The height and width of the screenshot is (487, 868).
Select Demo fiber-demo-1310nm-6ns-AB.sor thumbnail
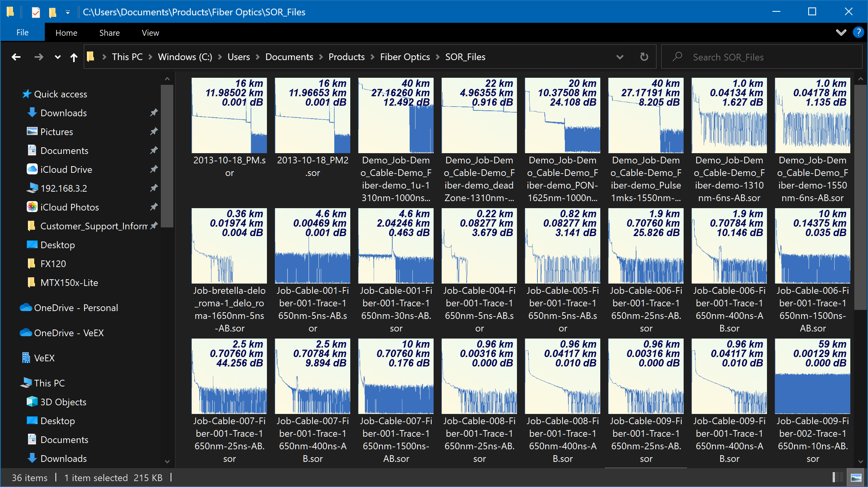click(x=729, y=115)
